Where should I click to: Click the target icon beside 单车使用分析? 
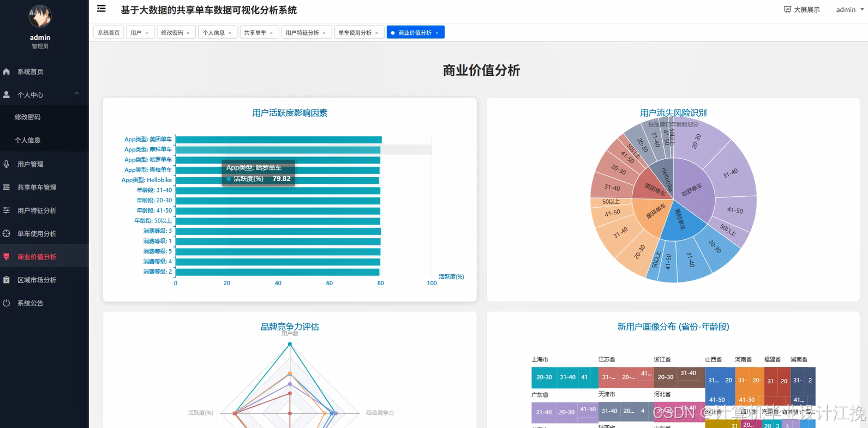(7, 233)
